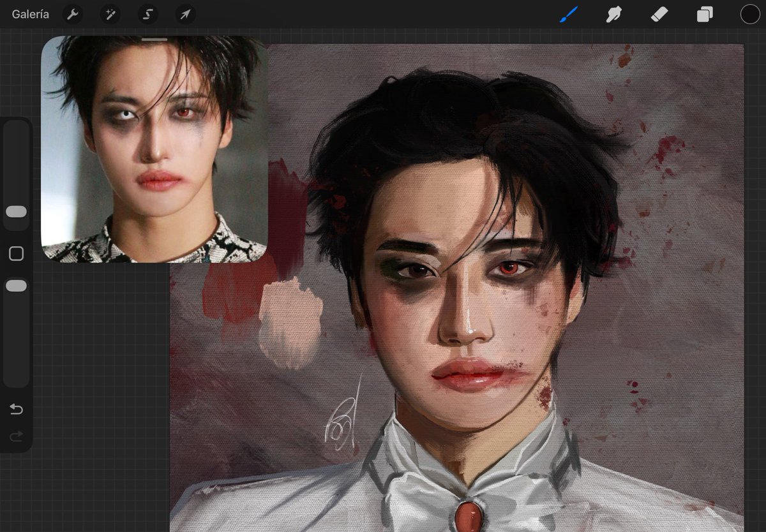Undo the last stroke with undo arrow

pyautogui.click(x=16, y=409)
